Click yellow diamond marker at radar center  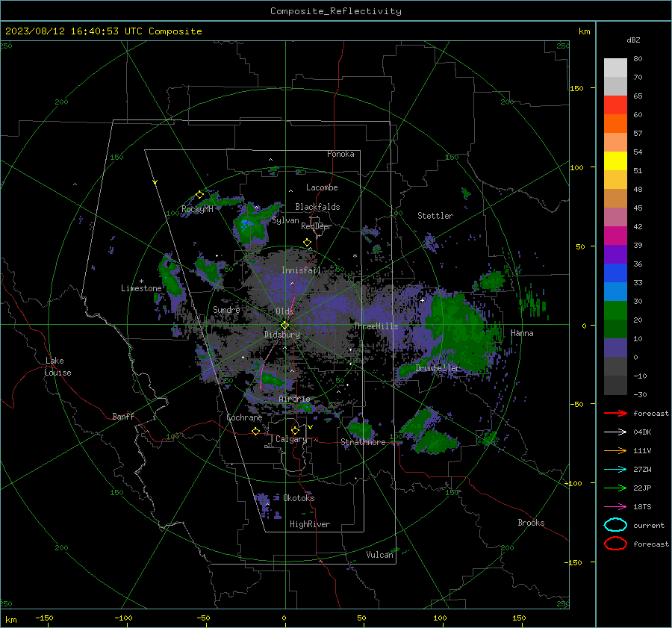[284, 325]
